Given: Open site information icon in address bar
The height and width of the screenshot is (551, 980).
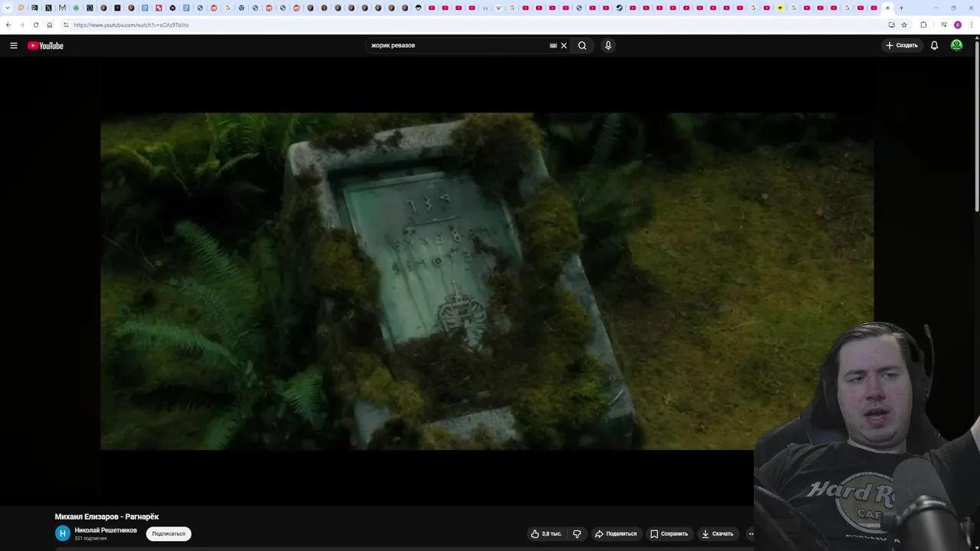Looking at the screenshot, I should (x=66, y=24).
